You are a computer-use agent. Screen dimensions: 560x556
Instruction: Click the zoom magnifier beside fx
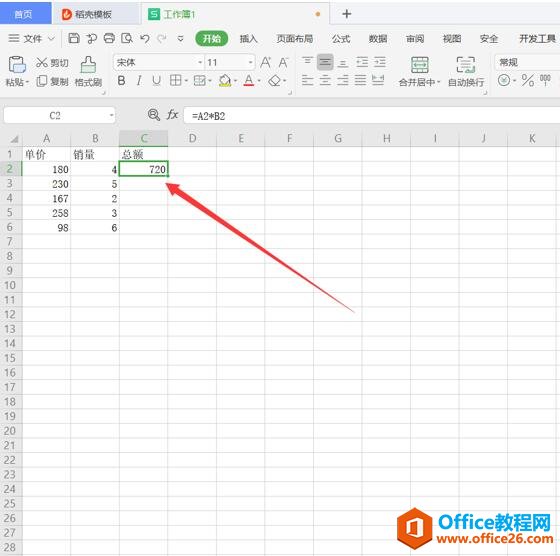pos(154,115)
